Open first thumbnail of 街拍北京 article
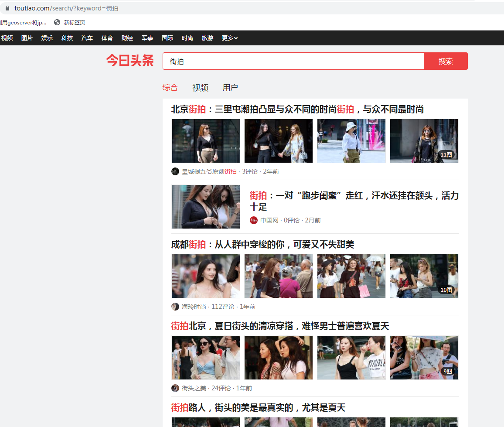The image size is (504, 427). 206,358
